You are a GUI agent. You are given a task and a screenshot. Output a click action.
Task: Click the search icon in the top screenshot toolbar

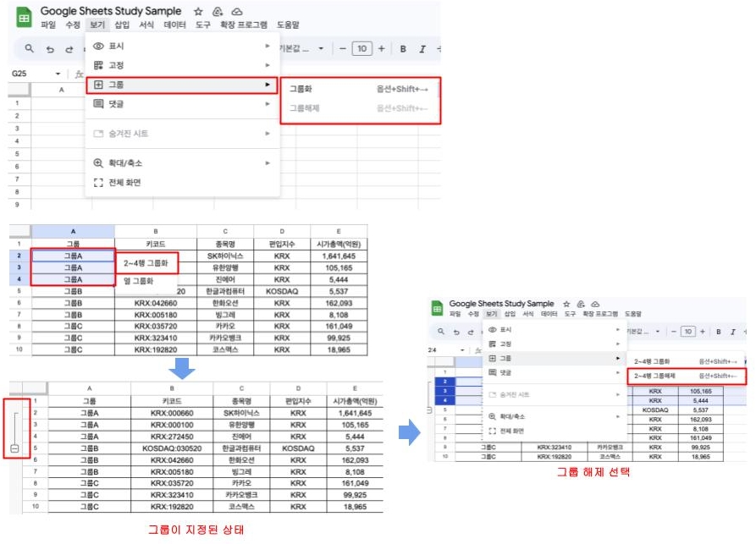pyautogui.click(x=30, y=48)
